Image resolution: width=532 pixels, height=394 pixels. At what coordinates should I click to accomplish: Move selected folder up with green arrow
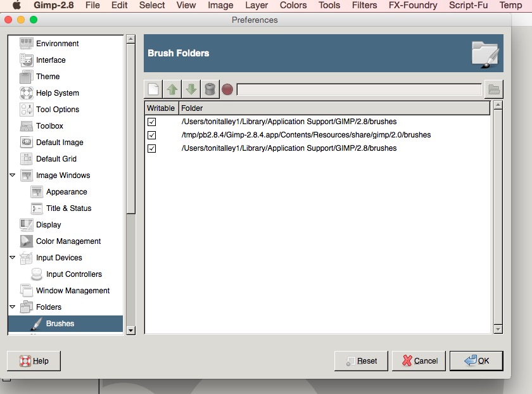click(x=172, y=89)
